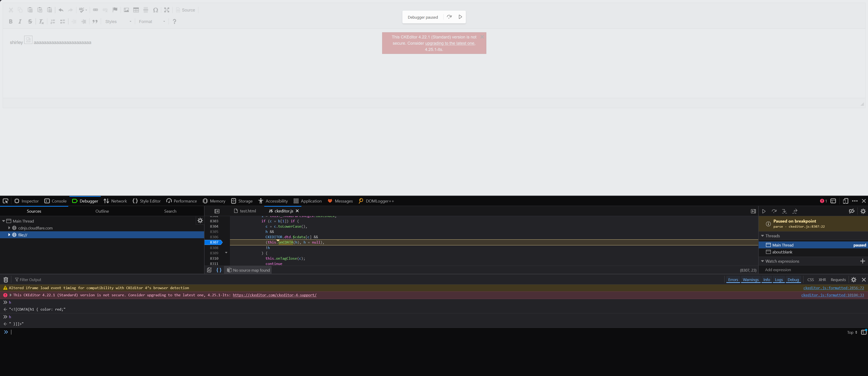Click the Step In arrow icon
Viewport: 868px width, 376px height.
(x=785, y=211)
